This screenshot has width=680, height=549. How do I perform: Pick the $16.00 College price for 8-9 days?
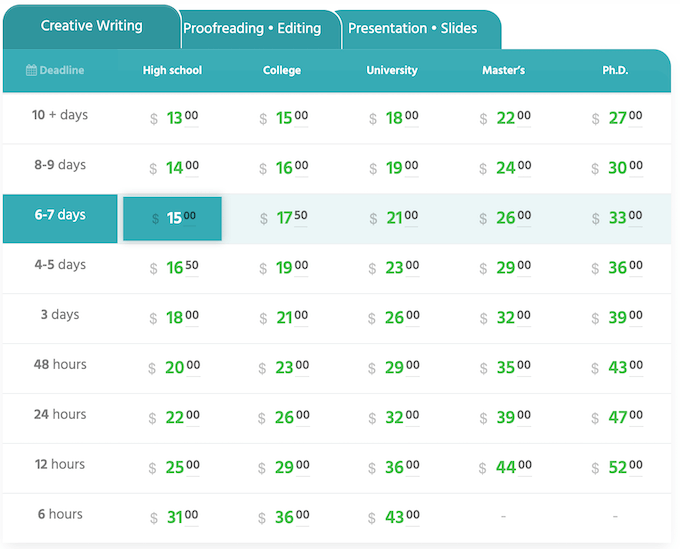pyautogui.click(x=283, y=168)
